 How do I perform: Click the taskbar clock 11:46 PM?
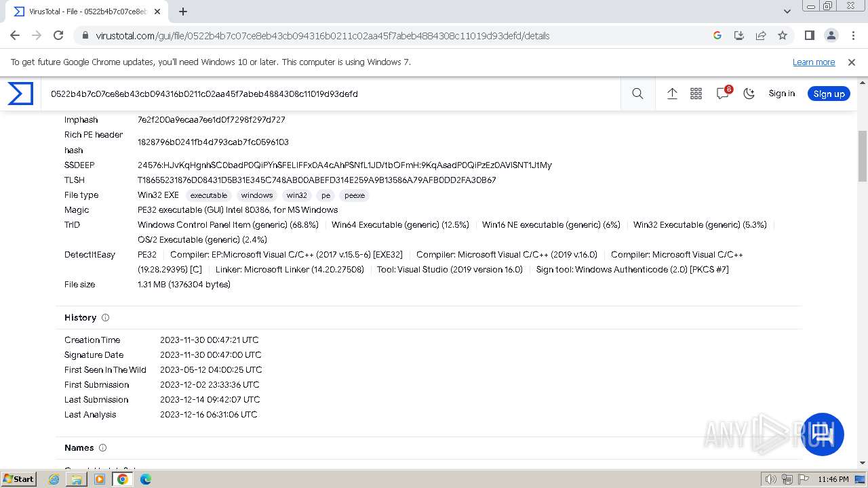pos(833,479)
